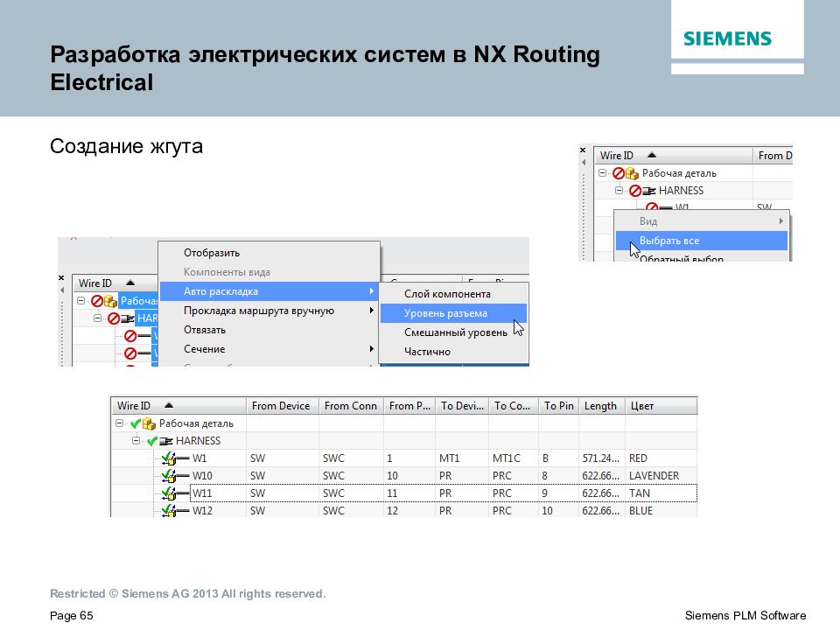The height and width of the screenshot is (630, 840).
Task: Click the RED color value for wire W1
Action: (x=637, y=458)
